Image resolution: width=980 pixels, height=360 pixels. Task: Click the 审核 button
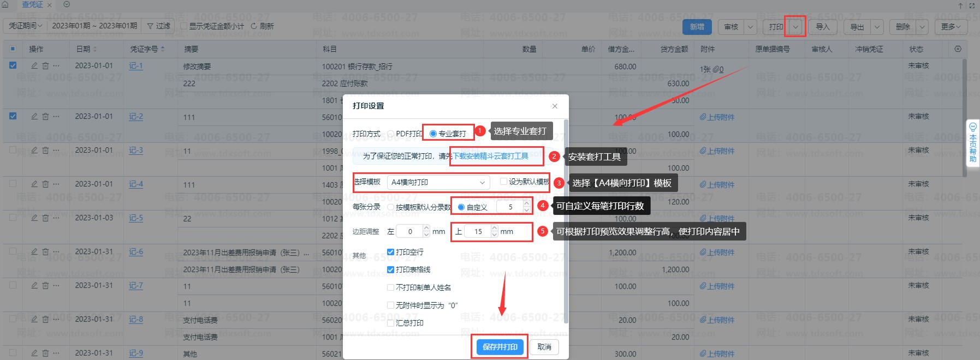click(x=731, y=27)
